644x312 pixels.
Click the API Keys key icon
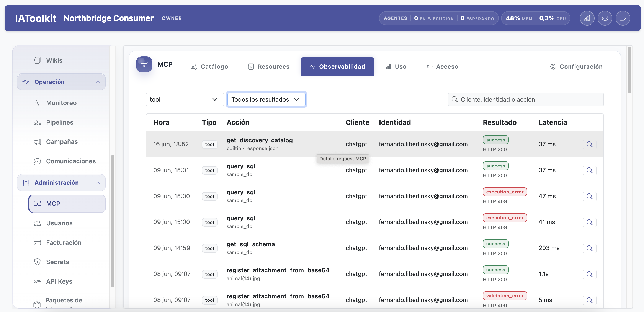[x=37, y=281]
